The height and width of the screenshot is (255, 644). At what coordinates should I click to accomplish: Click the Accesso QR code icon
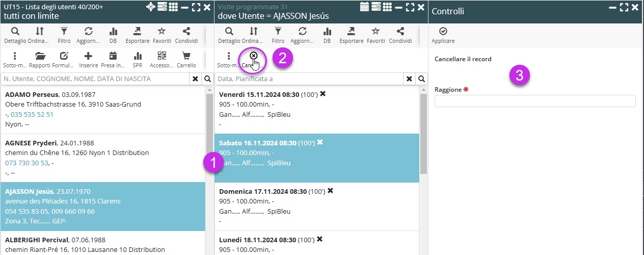(x=162, y=56)
